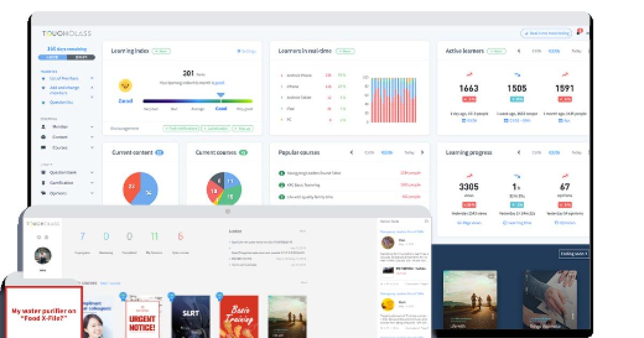Select Today tab in Popular courses card
Image resolution: width=644 pixels, height=338 pixels.
[409, 152]
